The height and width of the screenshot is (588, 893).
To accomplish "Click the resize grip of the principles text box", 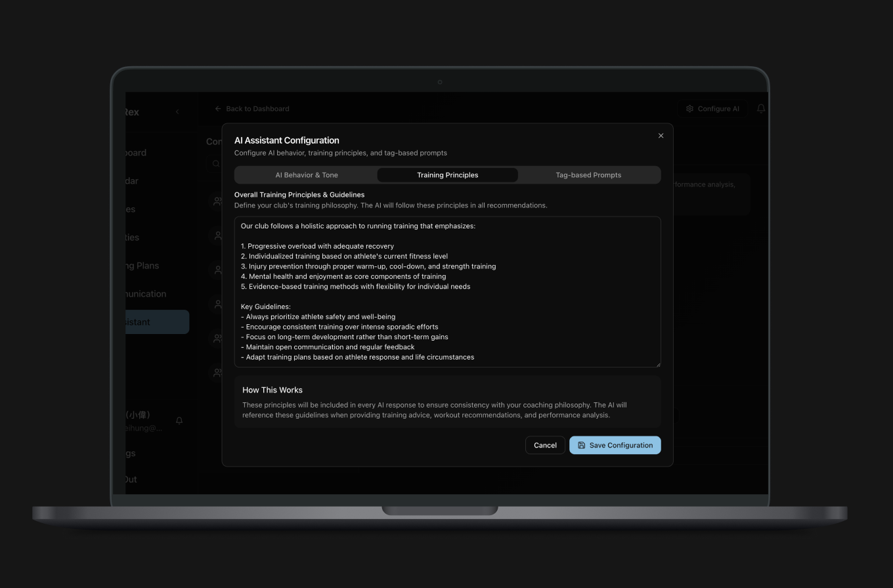I will click(x=658, y=366).
